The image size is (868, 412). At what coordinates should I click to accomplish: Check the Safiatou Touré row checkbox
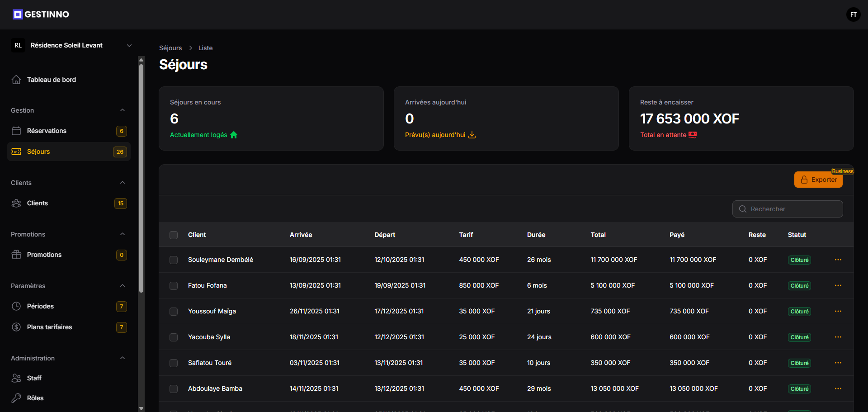[x=174, y=363]
